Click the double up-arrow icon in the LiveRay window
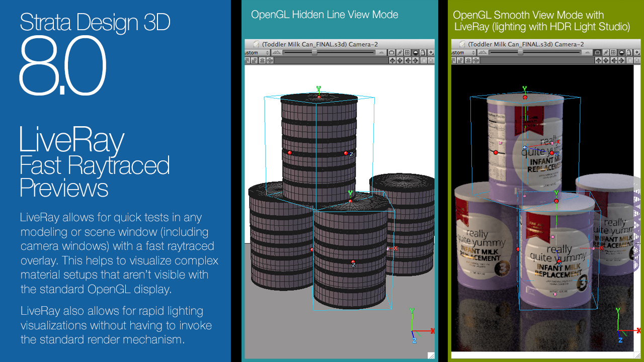644x362 pixels. coord(468,60)
